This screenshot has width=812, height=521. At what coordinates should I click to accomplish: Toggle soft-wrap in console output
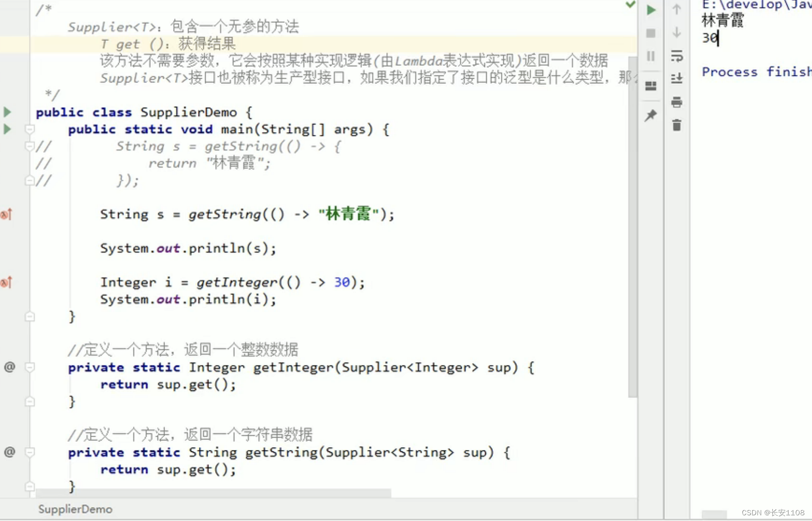pyautogui.click(x=677, y=56)
